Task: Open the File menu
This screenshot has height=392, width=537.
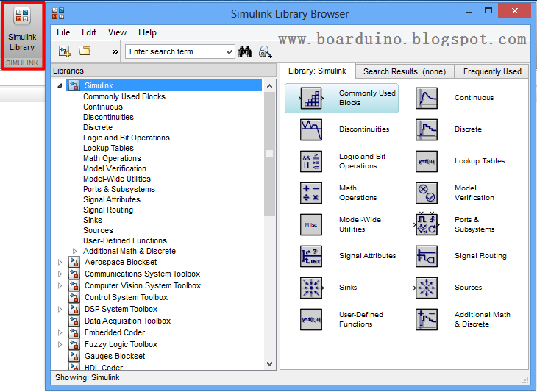Action: 63,32
